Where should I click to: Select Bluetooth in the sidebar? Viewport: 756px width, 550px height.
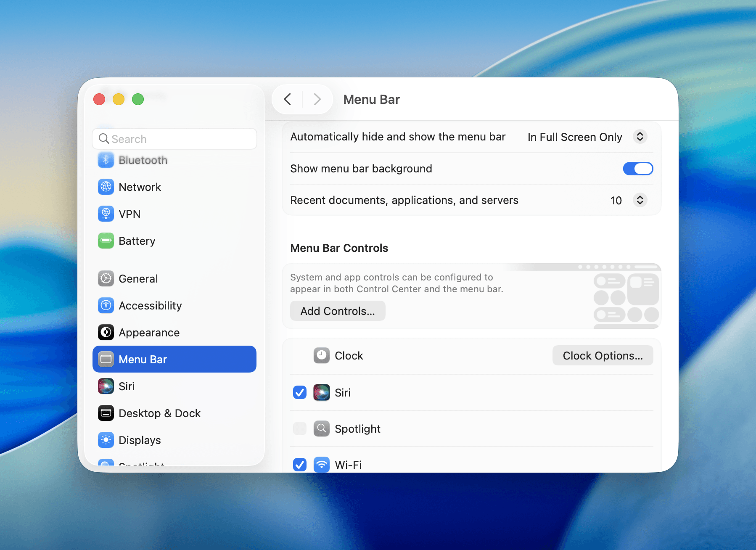174,160
